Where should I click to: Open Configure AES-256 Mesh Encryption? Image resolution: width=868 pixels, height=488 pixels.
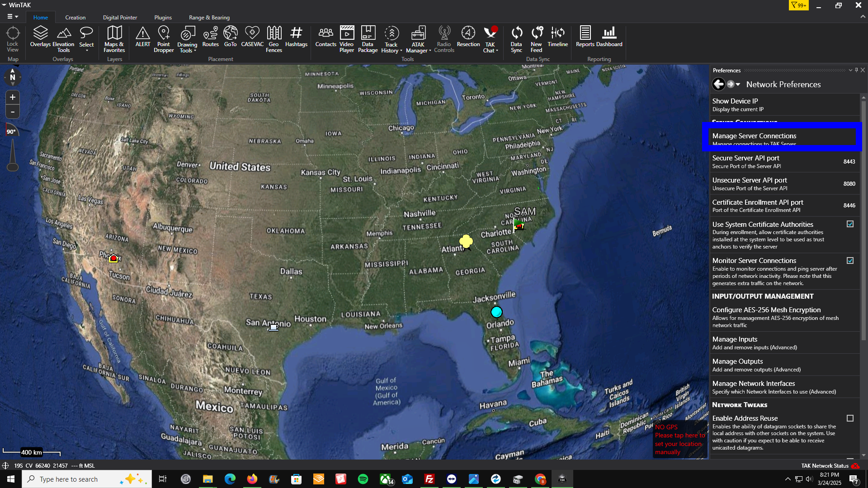click(784, 317)
